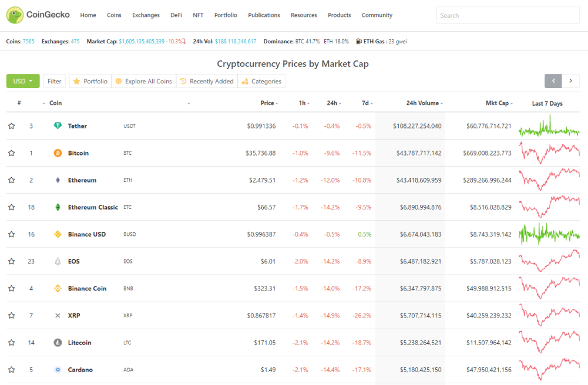The image size is (588, 385).
Task: Click the Recently Added button
Action: [x=207, y=81]
